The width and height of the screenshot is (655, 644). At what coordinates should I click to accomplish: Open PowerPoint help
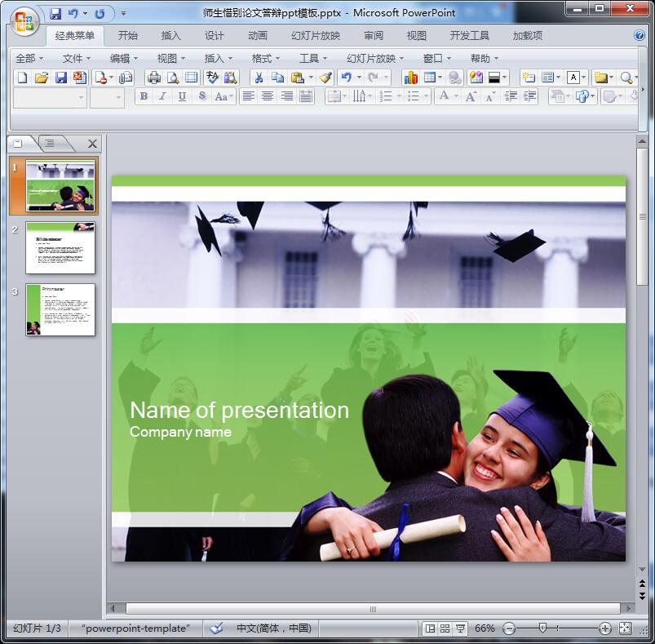(x=640, y=36)
